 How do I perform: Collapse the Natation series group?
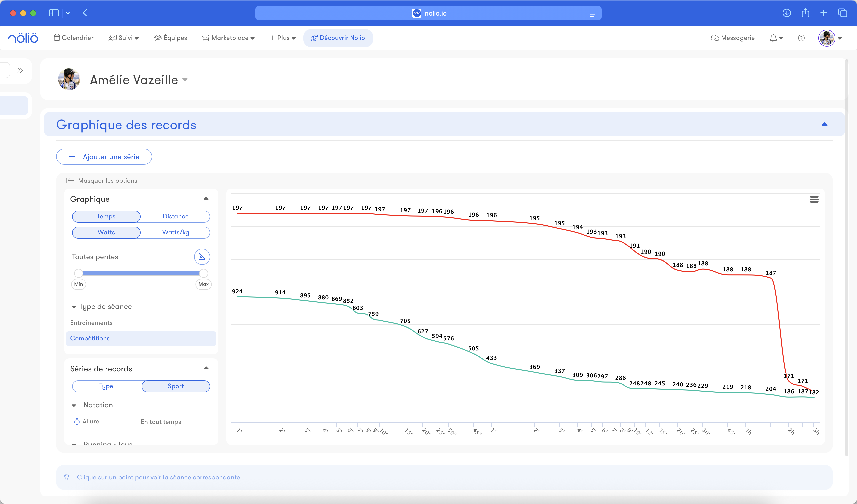pyautogui.click(x=74, y=405)
